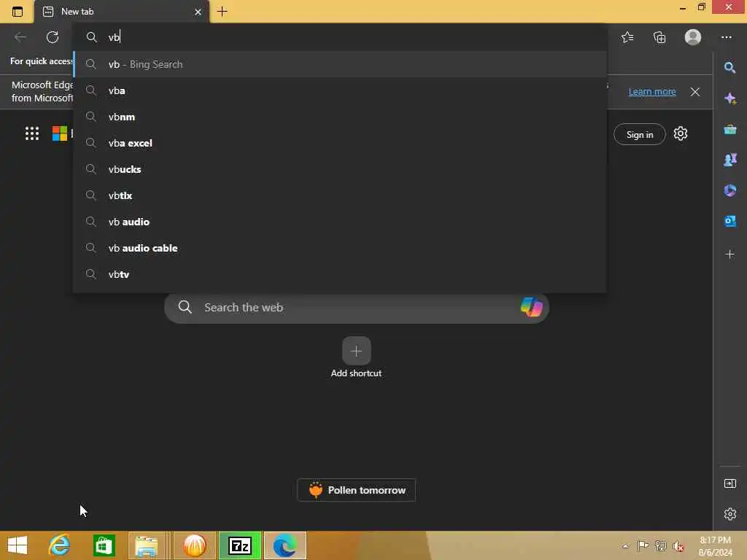This screenshot has height=560, width=747.
Task: Select the 'vbucks' suggestion
Action: (x=340, y=169)
